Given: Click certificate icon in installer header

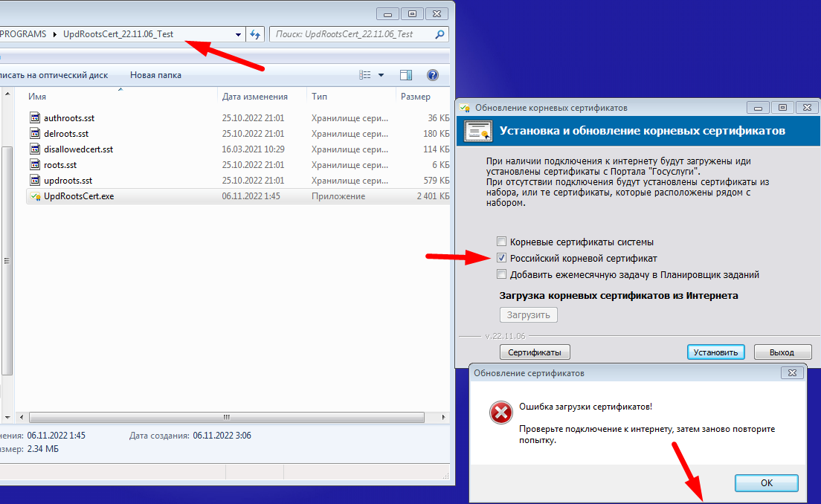Looking at the screenshot, I should (478, 132).
